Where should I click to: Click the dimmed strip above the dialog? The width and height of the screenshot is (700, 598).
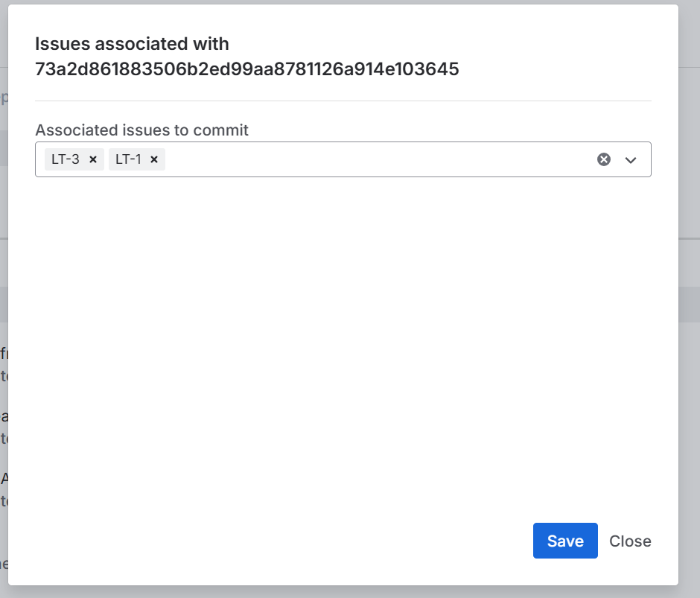343,2
